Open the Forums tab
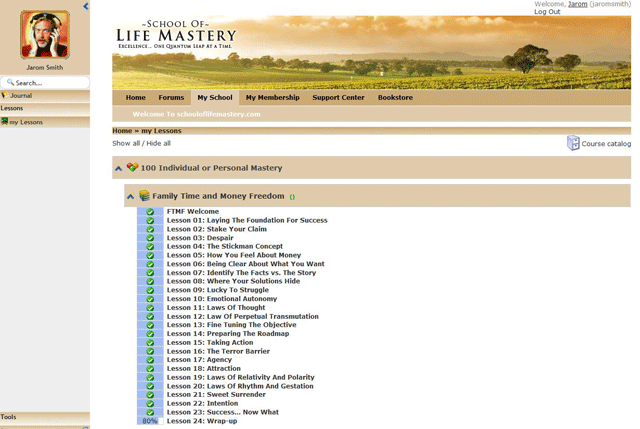The width and height of the screenshot is (640, 429). click(x=171, y=98)
